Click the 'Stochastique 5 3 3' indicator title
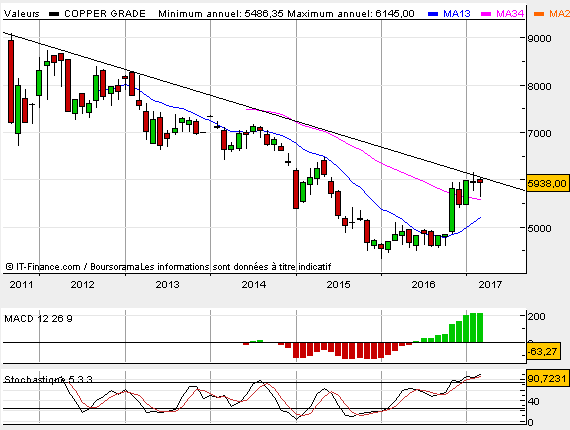 click(x=48, y=379)
